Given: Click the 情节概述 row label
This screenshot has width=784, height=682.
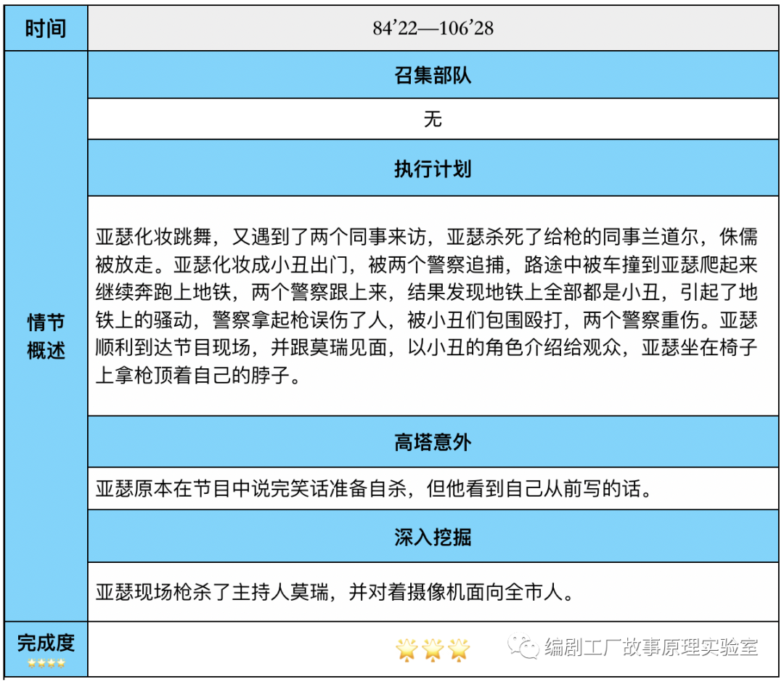Looking at the screenshot, I should (x=46, y=336).
